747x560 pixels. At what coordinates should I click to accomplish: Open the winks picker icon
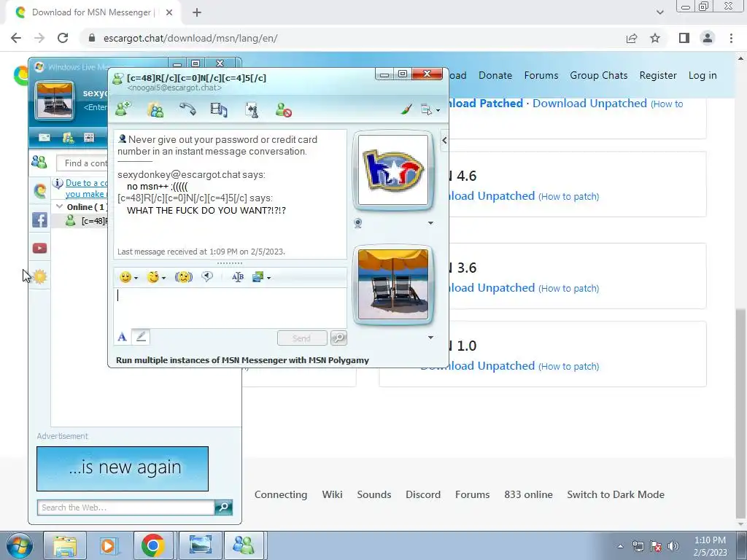(153, 277)
